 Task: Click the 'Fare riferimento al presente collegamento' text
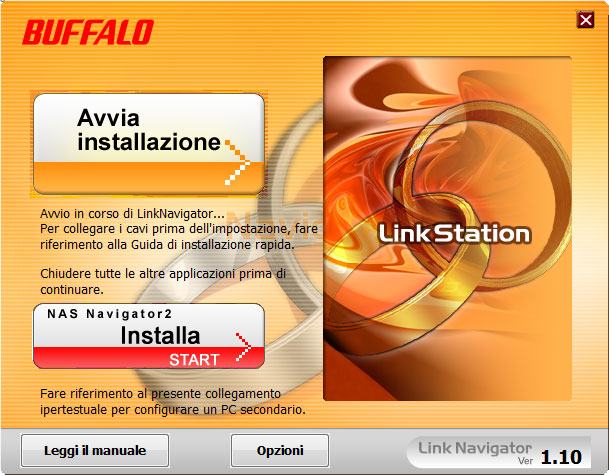click(160, 393)
